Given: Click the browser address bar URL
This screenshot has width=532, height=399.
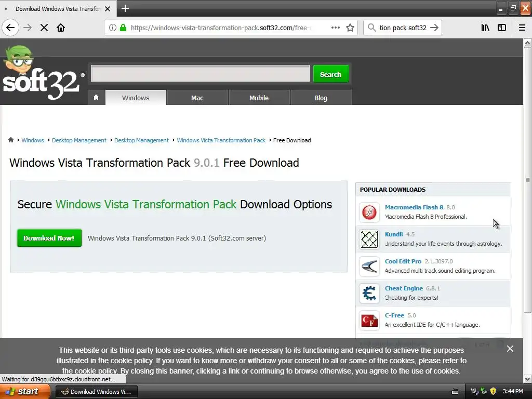Looking at the screenshot, I should tap(220, 28).
